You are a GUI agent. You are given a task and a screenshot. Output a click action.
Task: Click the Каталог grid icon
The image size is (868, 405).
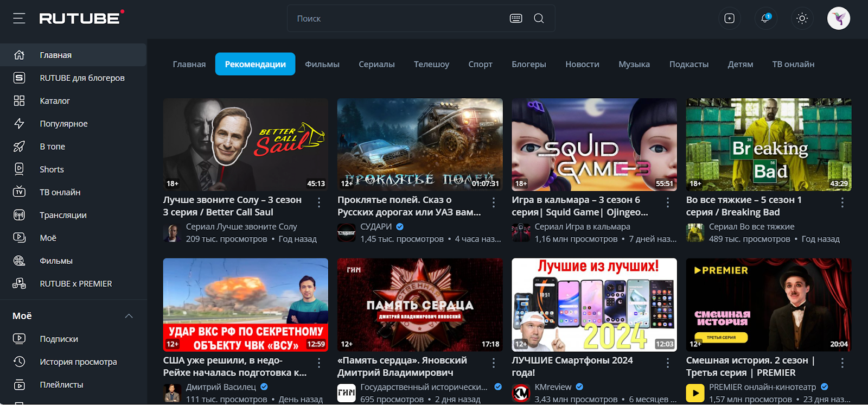tap(19, 100)
